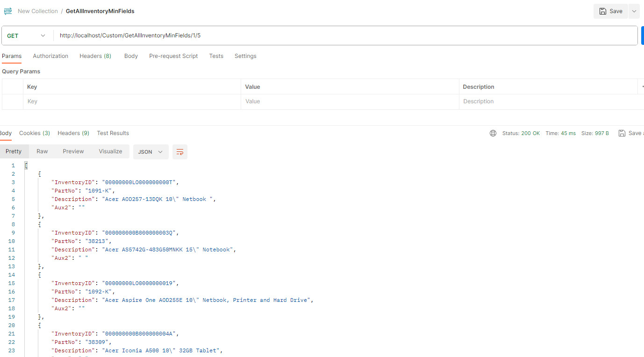Open the request Headers (8) tab

95,56
